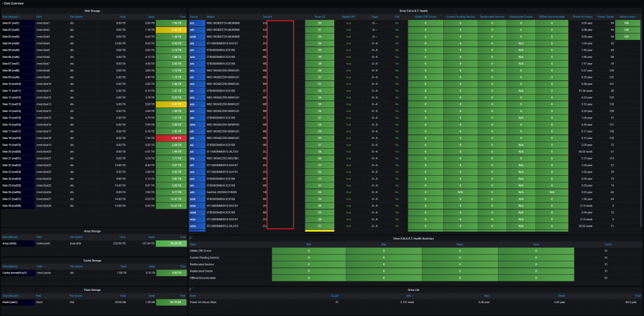The height and width of the screenshot is (316, 644).
Task: Open the Array Storage panel title
Action: click(x=94, y=231)
